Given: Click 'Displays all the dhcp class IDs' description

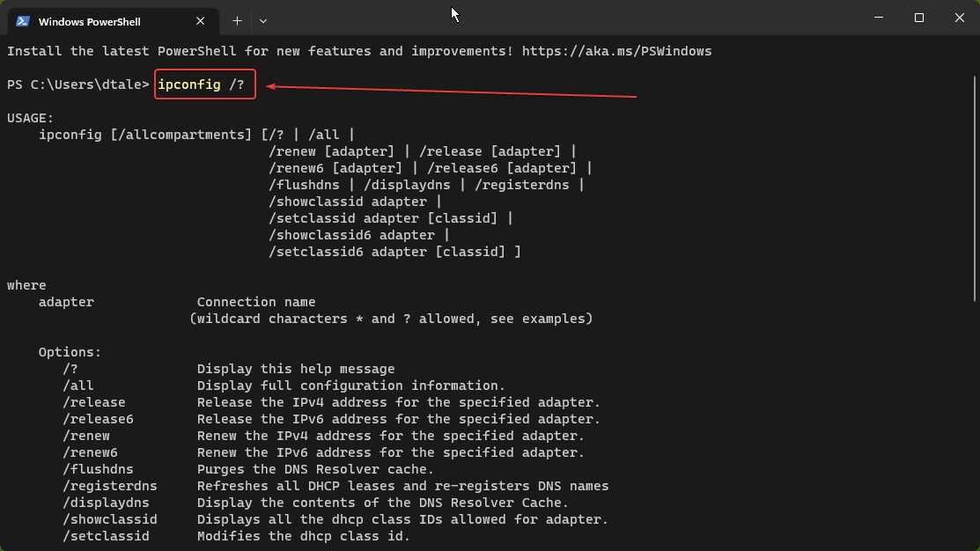Looking at the screenshot, I should pyautogui.click(x=402, y=520).
